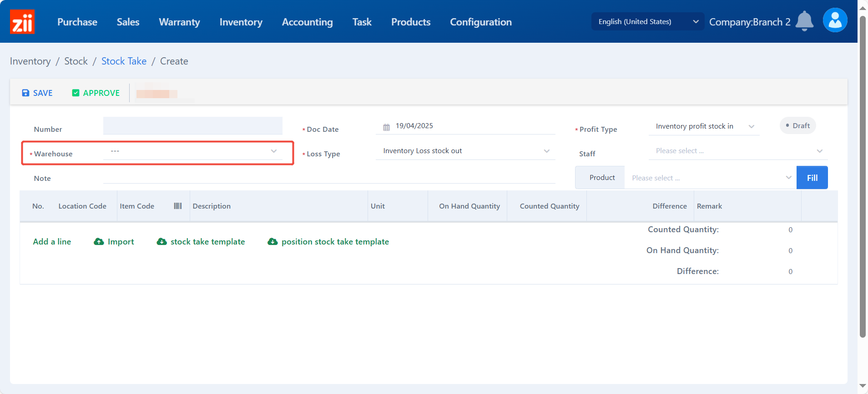Click the APPROVE button
The width and height of the screenshot is (868, 394).
96,93
